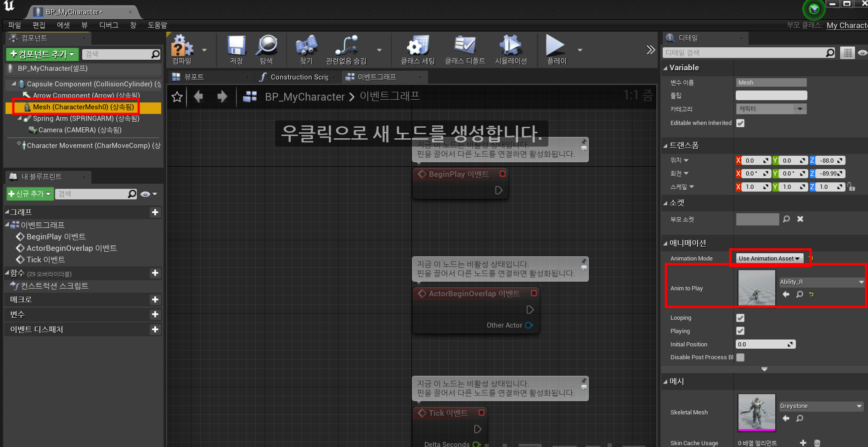The width and height of the screenshot is (868, 447).
Task: Collapse the Variable section
Action: coord(665,68)
